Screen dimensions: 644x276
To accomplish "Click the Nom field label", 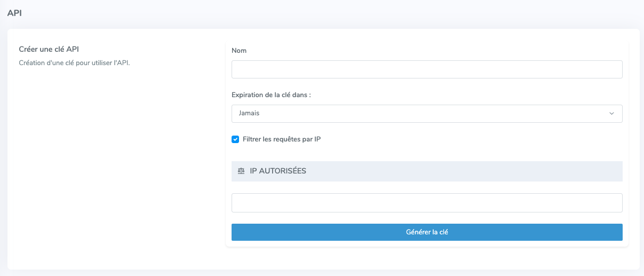I will (239, 51).
